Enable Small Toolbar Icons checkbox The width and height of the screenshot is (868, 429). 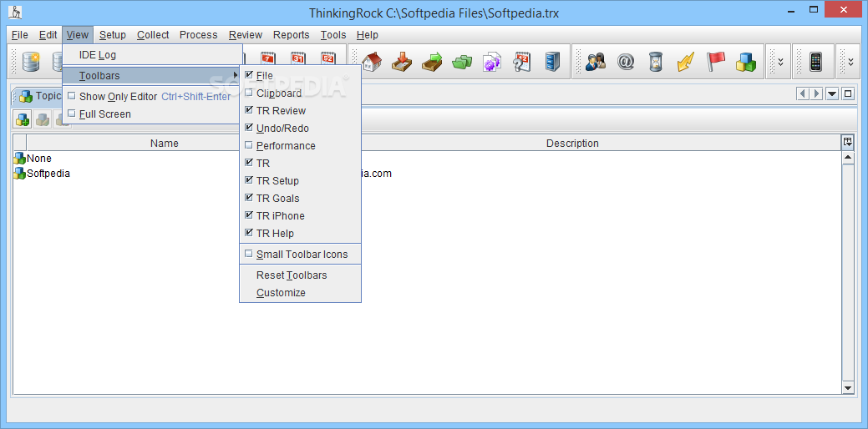tap(249, 254)
